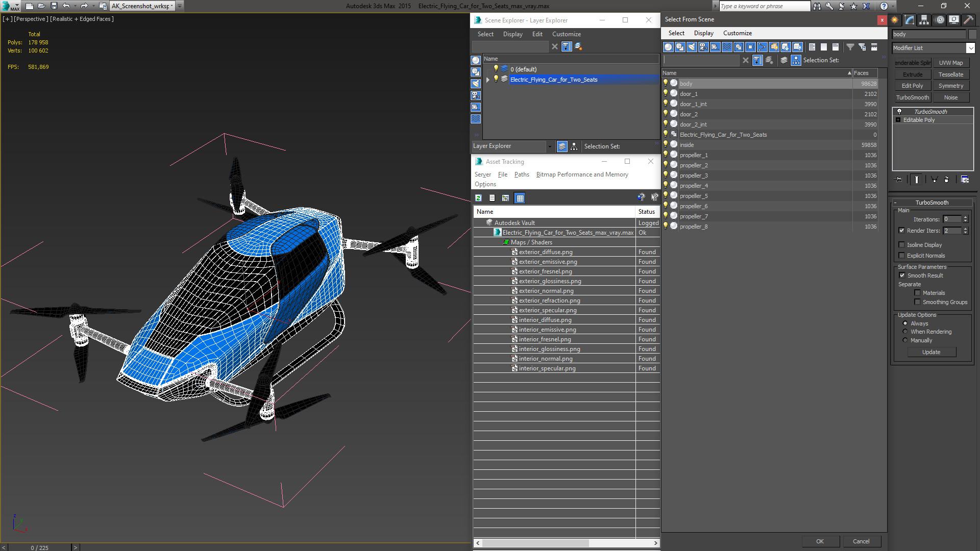Toggle bone objects display filter in Select From Scene
Image resolution: width=980 pixels, height=551 pixels.
762,47
